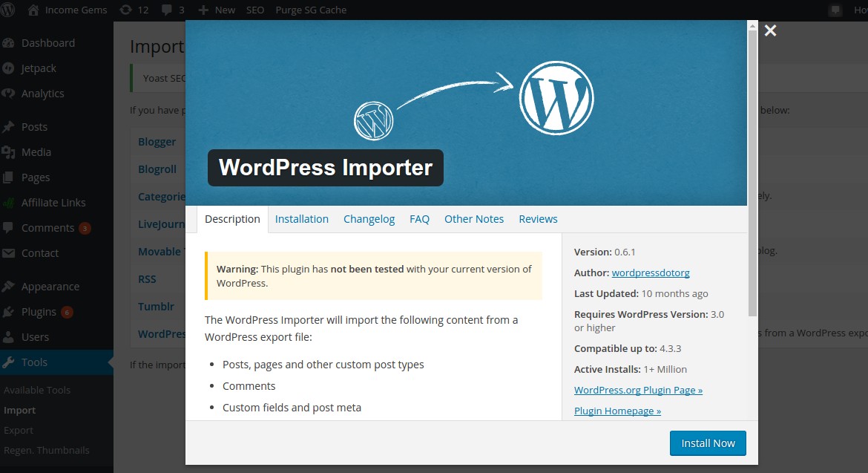
Task: Open the comments bubble icon showing 3
Action: (x=167, y=10)
